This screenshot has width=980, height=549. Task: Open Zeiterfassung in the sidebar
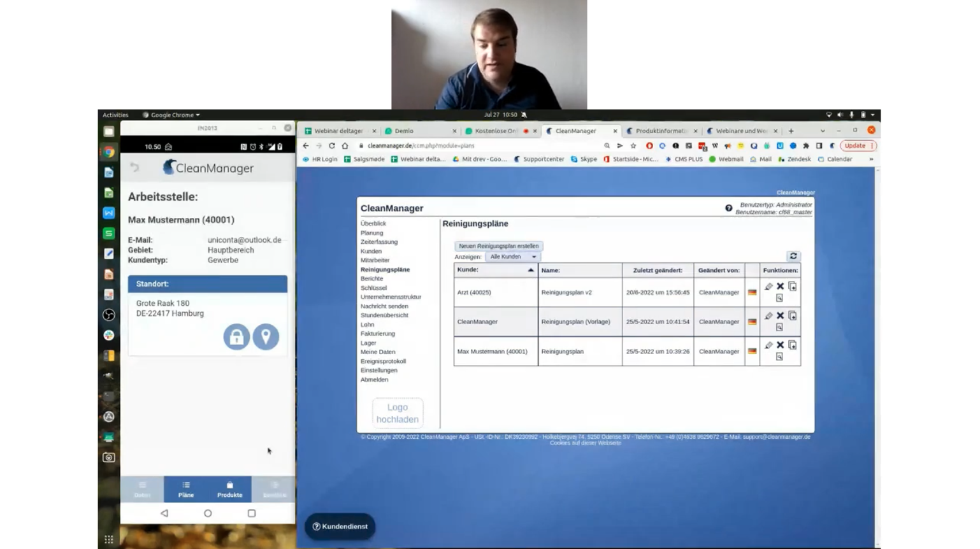pyautogui.click(x=379, y=242)
